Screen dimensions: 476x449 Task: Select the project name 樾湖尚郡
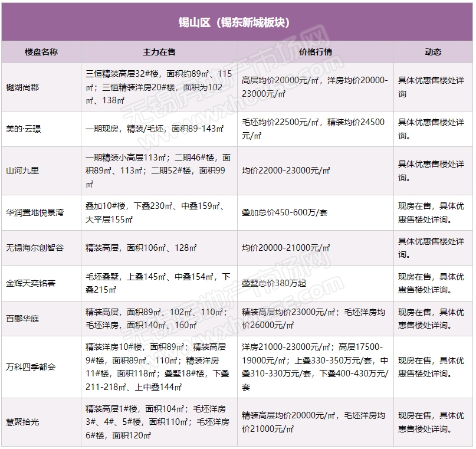click(x=23, y=87)
